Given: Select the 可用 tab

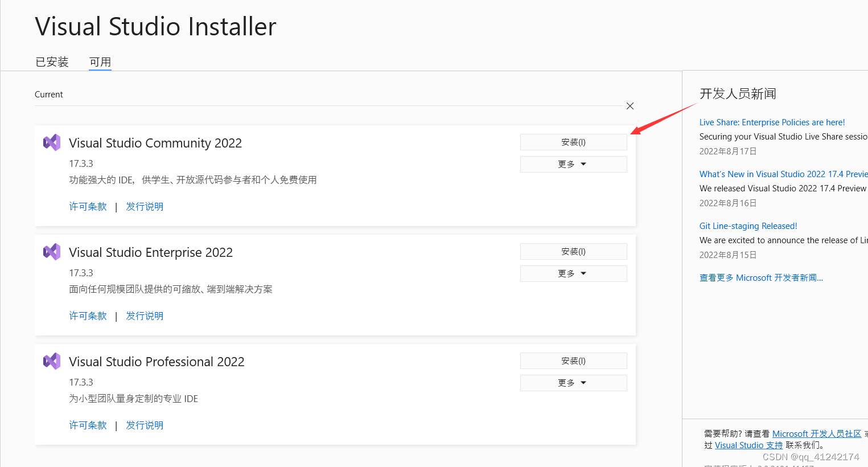Looking at the screenshot, I should [100, 62].
